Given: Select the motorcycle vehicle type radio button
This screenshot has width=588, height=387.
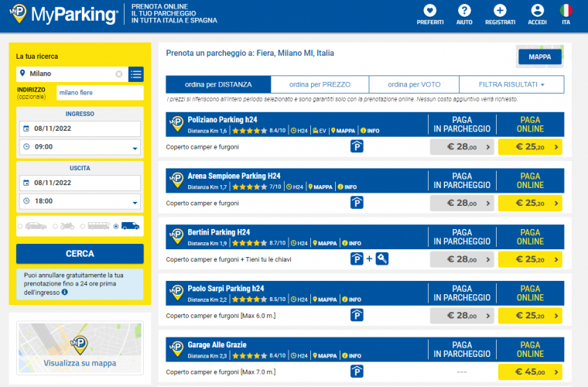Looking at the screenshot, I should (x=54, y=227).
